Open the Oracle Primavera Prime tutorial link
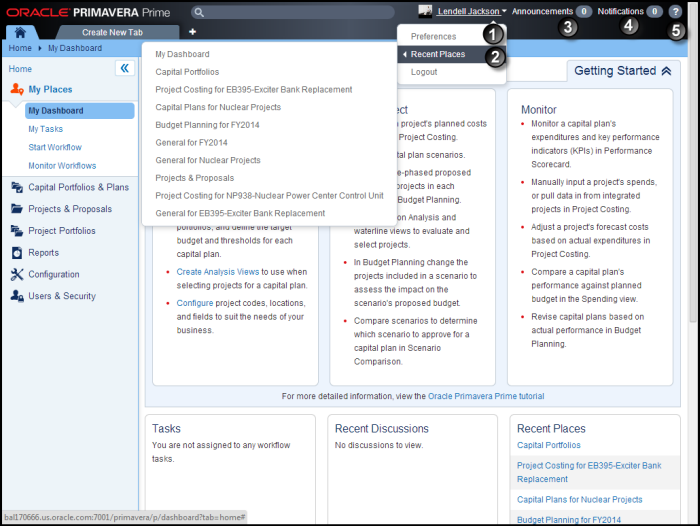Viewport: 700px width, 526px height. click(486, 396)
